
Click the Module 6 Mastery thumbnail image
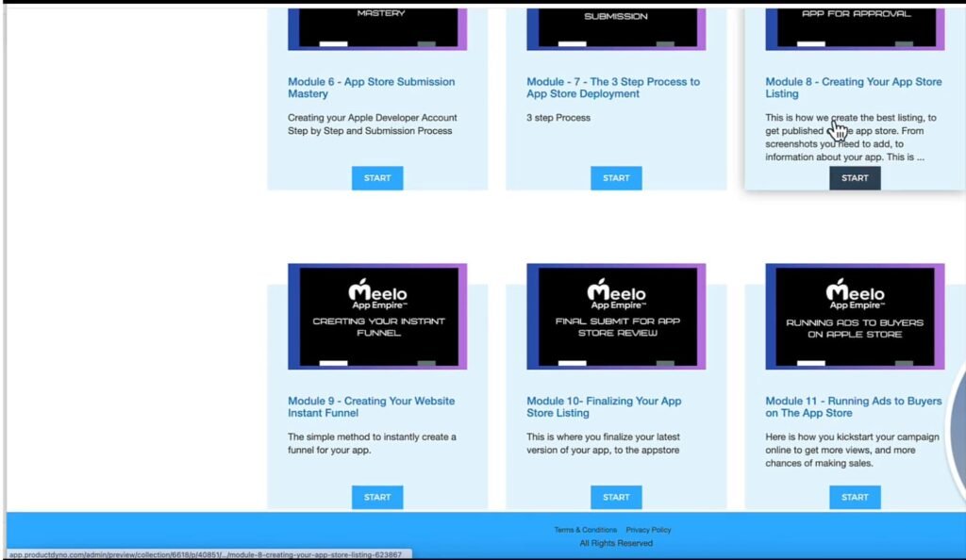click(x=377, y=28)
